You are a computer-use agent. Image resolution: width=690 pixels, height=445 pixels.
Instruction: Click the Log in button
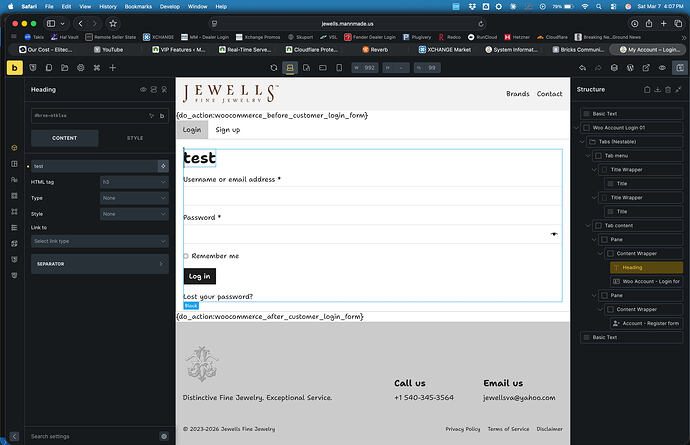200,276
